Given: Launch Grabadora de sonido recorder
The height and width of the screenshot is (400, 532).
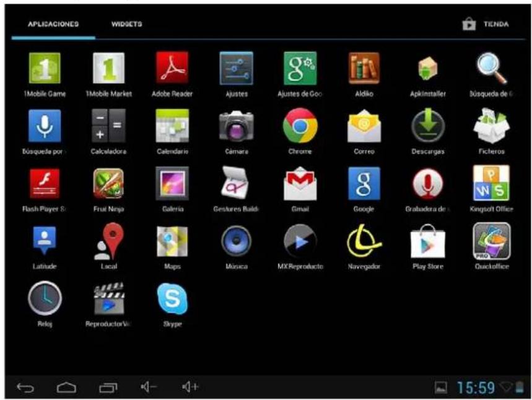Looking at the screenshot, I should (428, 183).
